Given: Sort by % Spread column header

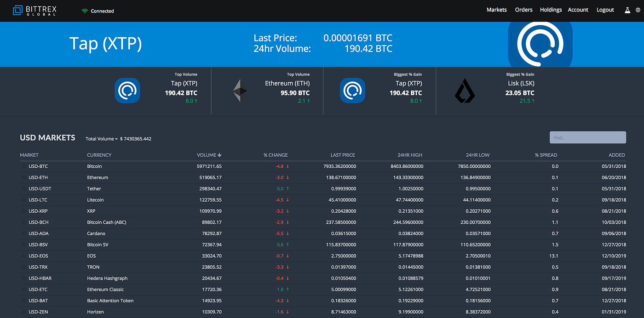Looking at the screenshot, I should point(546,155).
